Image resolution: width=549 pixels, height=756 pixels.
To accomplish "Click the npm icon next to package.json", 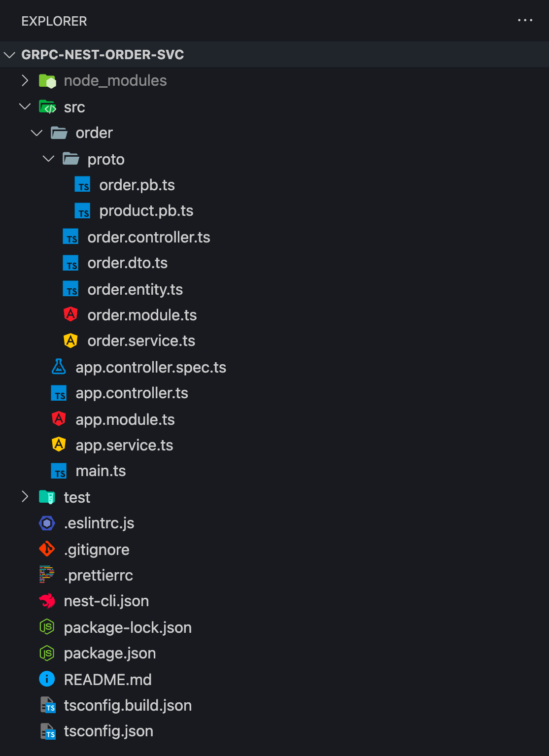I will [x=47, y=653].
